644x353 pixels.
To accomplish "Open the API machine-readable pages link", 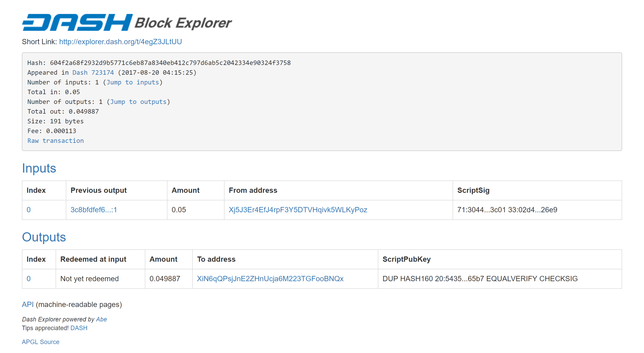I will (28, 305).
